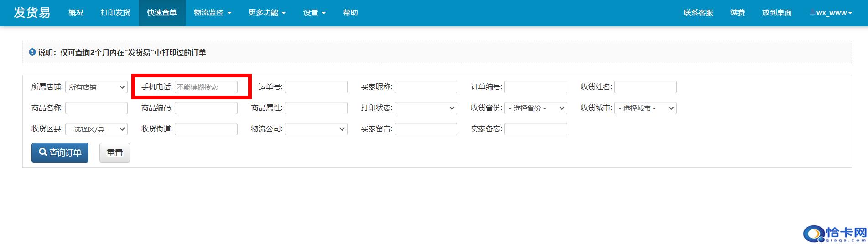
Task: Open the 所属店铺 dropdown
Action: click(96, 87)
